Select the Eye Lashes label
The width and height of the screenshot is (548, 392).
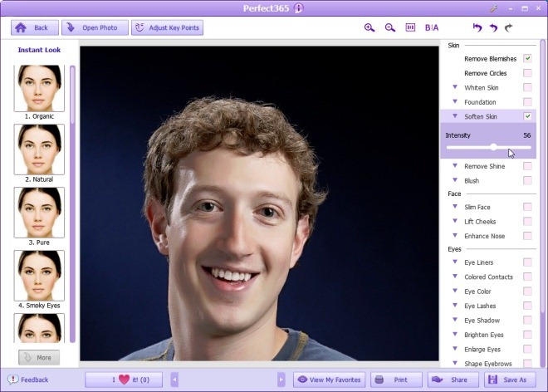480,306
